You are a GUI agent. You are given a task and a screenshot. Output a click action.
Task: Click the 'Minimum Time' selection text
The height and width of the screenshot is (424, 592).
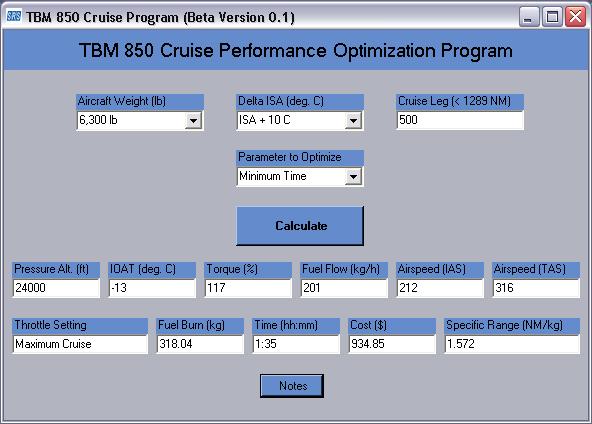coord(273,176)
